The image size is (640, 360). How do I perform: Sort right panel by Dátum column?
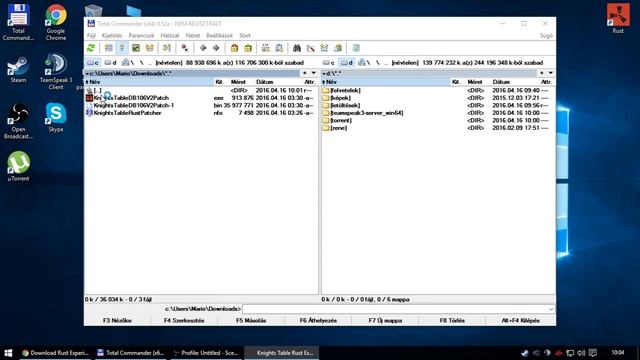[501, 82]
